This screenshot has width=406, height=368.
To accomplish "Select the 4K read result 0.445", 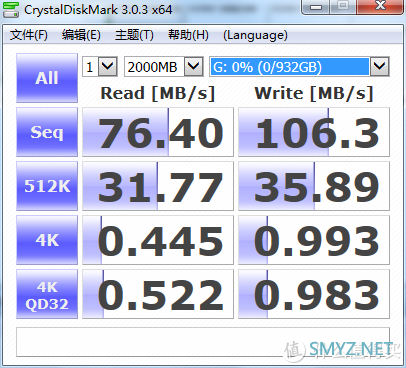I will coord(158,240).
